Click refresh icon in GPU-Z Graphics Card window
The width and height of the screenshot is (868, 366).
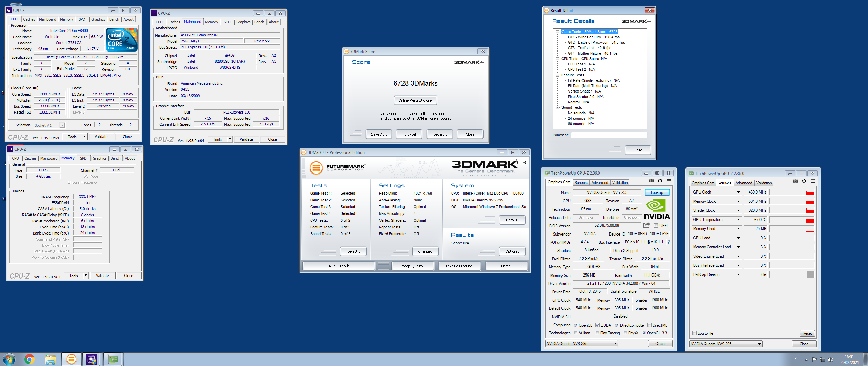[x=660, y=181]
